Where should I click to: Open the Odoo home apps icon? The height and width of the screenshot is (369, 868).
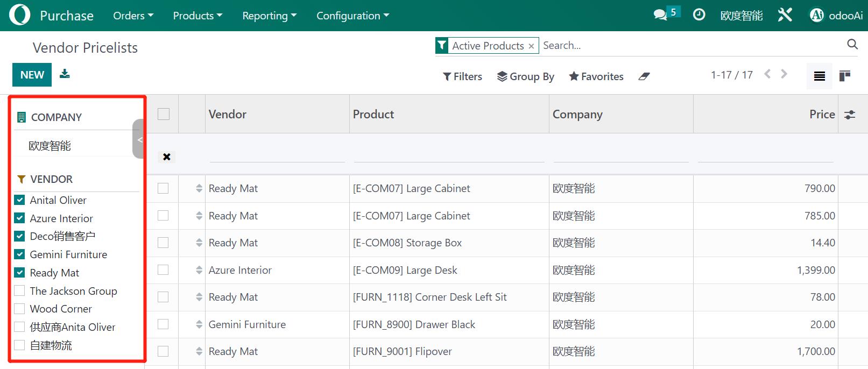20,15
